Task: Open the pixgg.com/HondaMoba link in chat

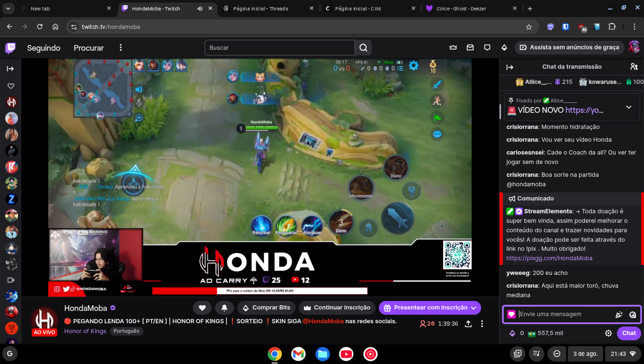Action: click(549, 258)
